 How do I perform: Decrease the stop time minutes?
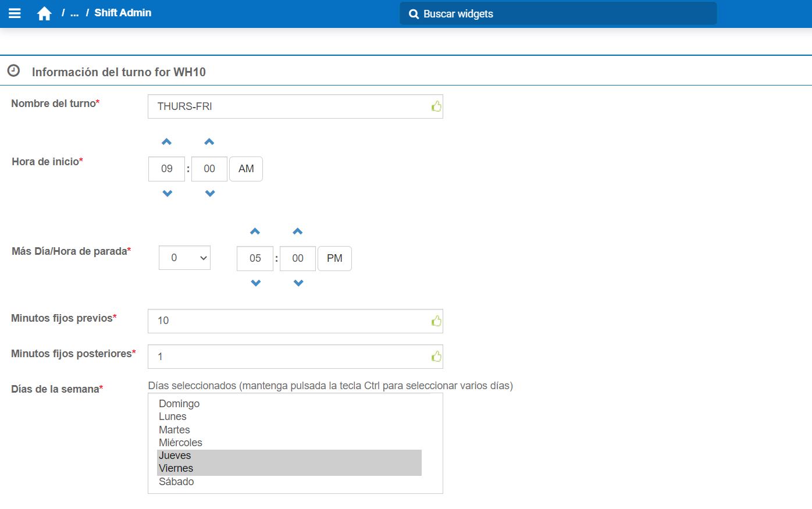(298, 283)
